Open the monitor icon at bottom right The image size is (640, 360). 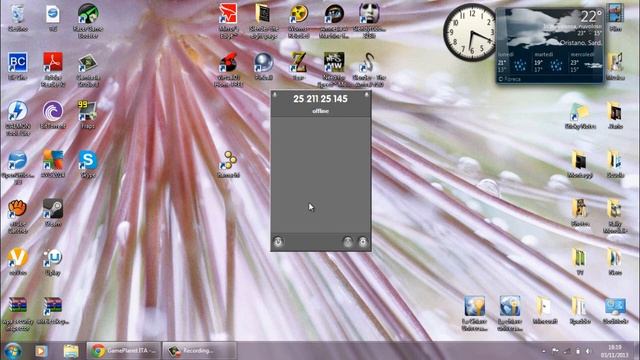615,310
